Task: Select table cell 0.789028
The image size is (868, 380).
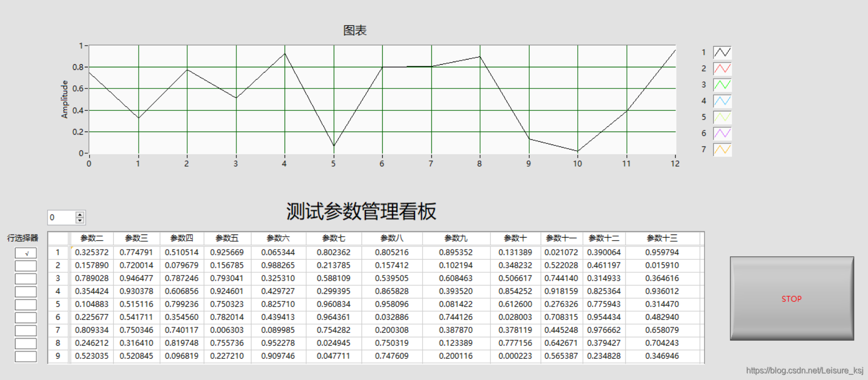Action: (92, 279)
